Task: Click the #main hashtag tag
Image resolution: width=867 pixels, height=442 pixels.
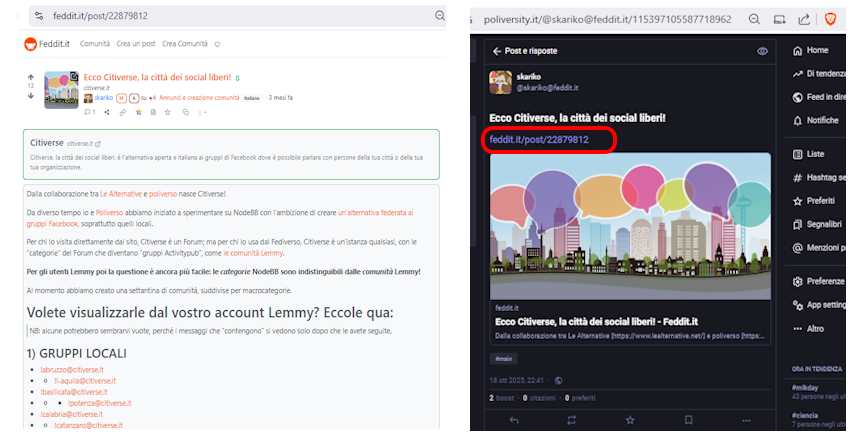Action: click(x=502, y=358)
